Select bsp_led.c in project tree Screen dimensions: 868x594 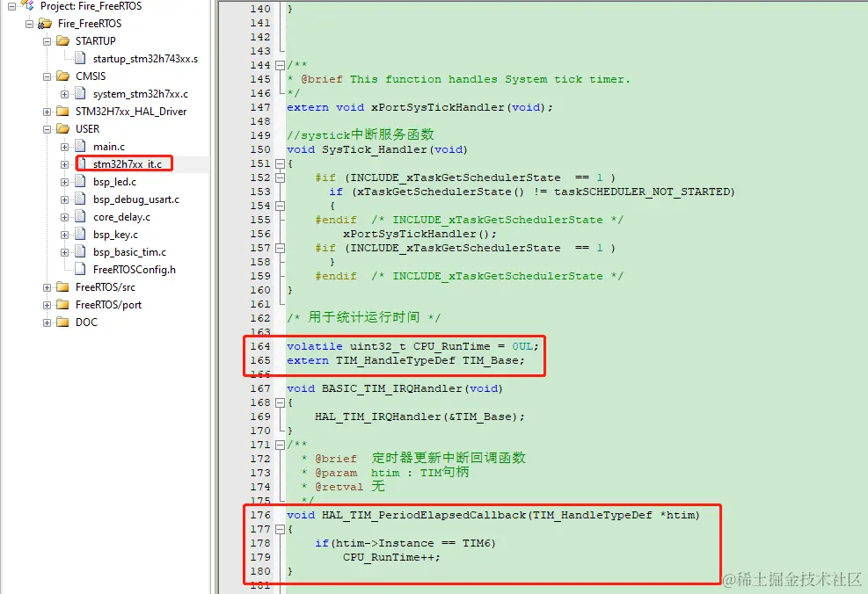(x=114, y=182)
